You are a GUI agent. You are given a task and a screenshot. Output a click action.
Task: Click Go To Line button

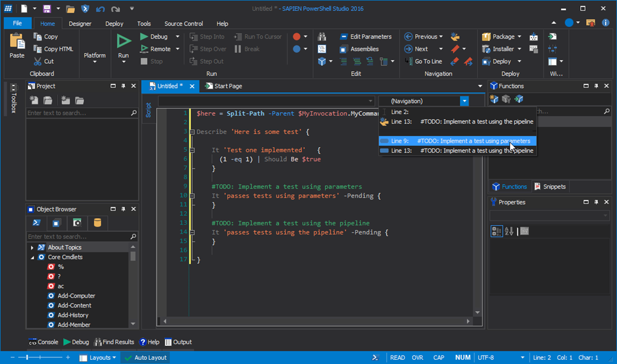[x=424, y=61]
